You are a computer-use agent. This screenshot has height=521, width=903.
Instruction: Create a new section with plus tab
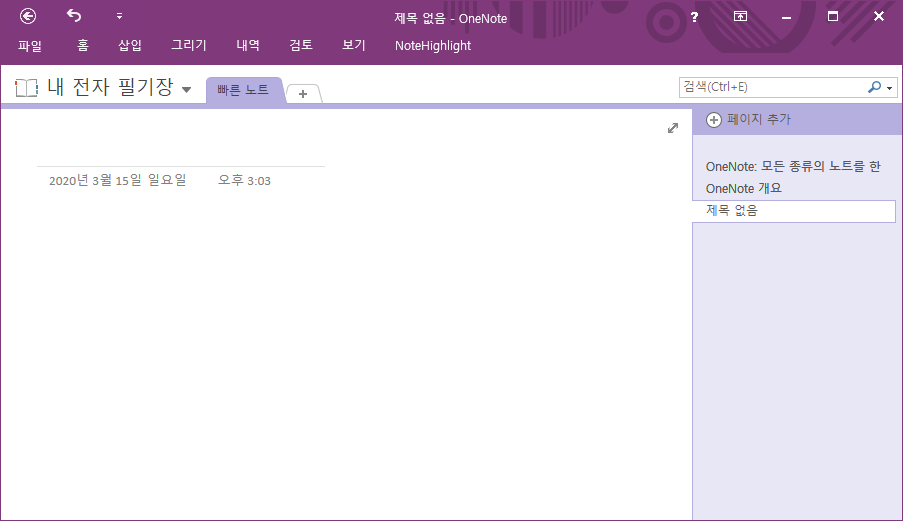tap(303, 93)
